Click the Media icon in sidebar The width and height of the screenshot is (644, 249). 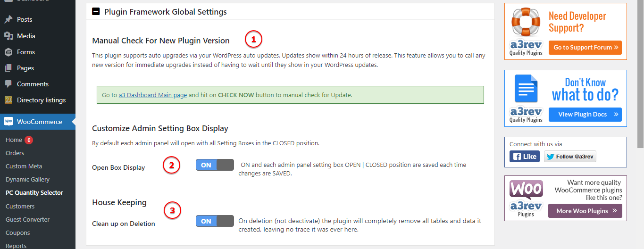8,36
